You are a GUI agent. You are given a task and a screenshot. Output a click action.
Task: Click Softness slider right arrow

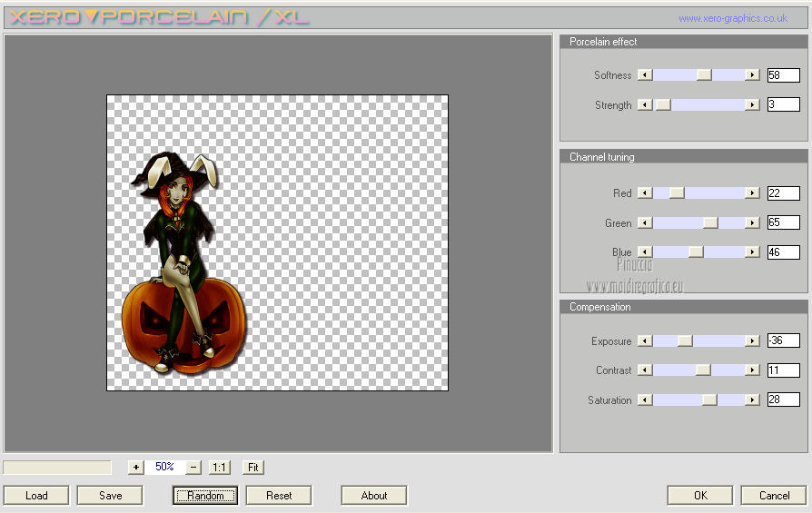click(752, 75)
